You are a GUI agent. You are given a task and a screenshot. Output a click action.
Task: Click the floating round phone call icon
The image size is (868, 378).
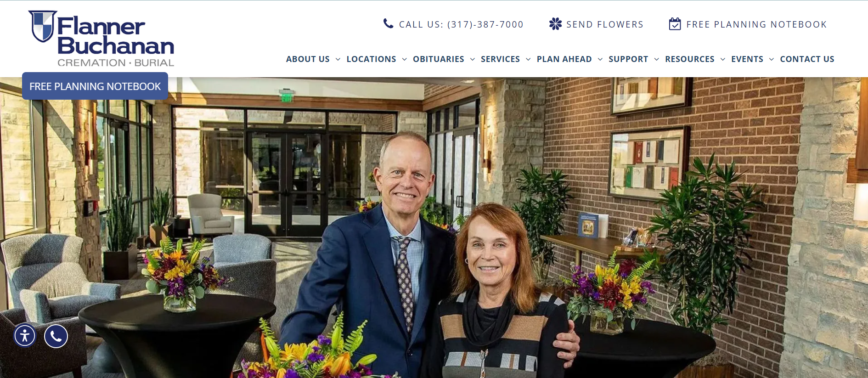pos(56,336)
